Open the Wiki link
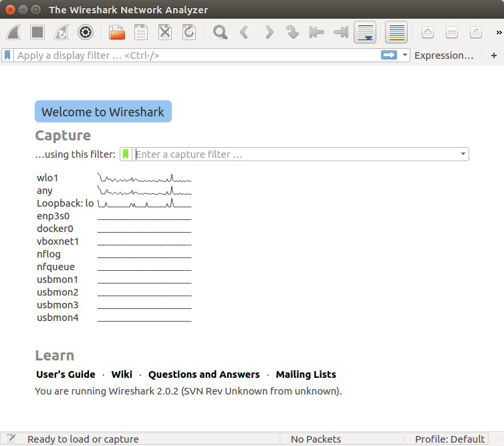504x446 pixels. [122, 374]
